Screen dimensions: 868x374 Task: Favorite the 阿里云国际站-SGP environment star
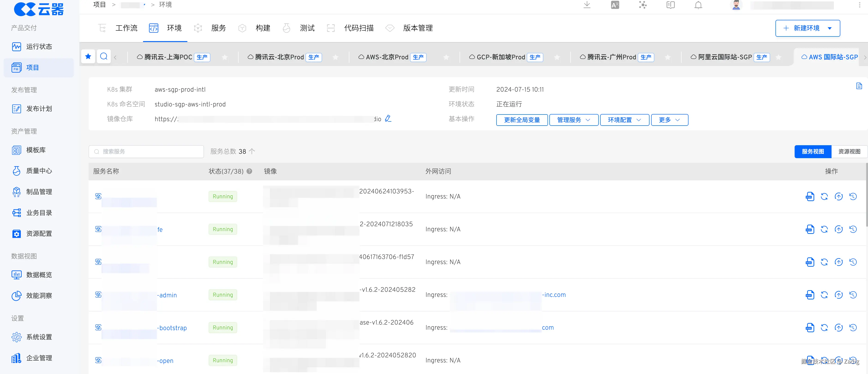click(x=778, y=57)
